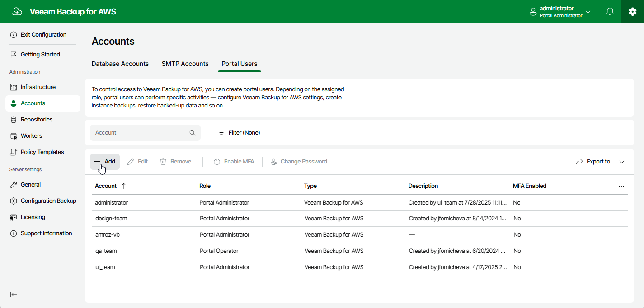
Task: Open Getting Started menu item
Action: click(41, 55)
